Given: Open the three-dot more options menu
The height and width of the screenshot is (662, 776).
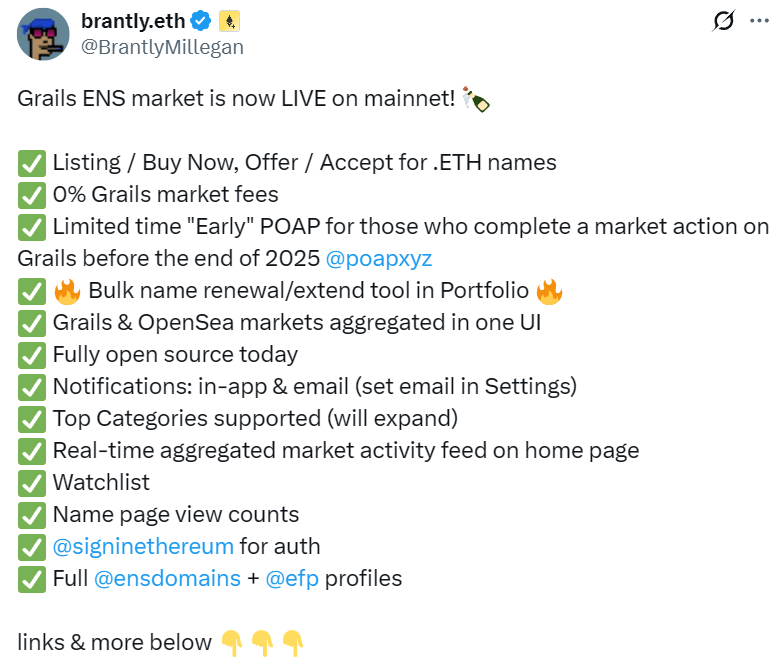Looking at the screenshot, I should tap(760, 21).
